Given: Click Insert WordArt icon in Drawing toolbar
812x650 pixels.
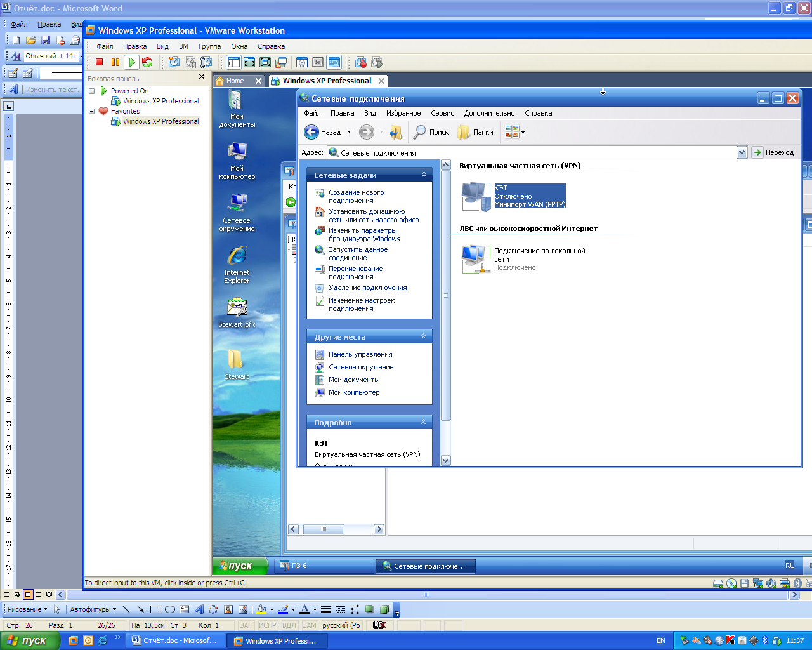Looking at the screenshot, I should pos(199,609).
